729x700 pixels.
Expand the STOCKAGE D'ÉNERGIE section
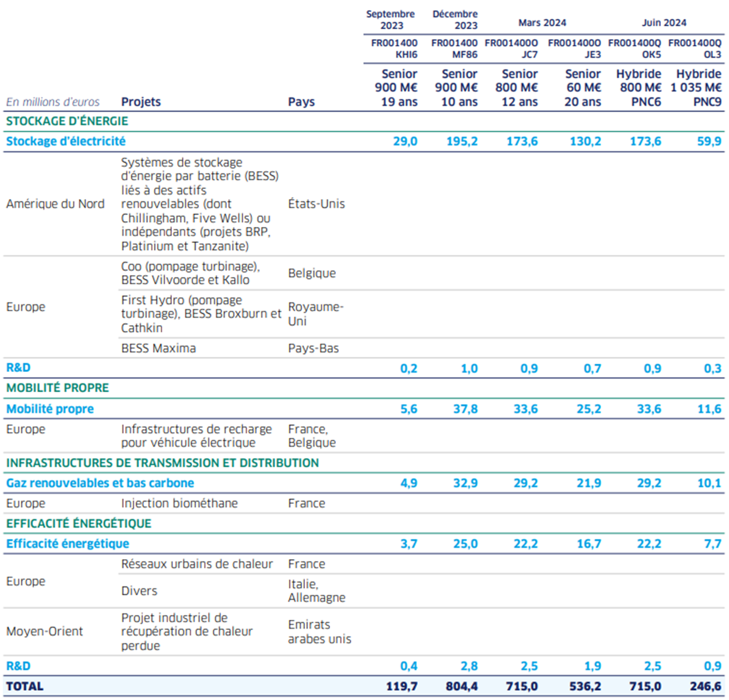[67, 121]
